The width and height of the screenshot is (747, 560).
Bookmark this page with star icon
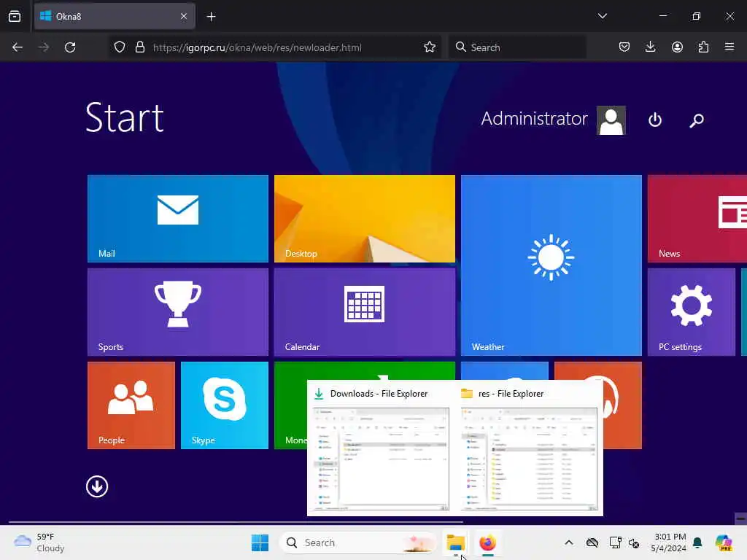point(429,47)
